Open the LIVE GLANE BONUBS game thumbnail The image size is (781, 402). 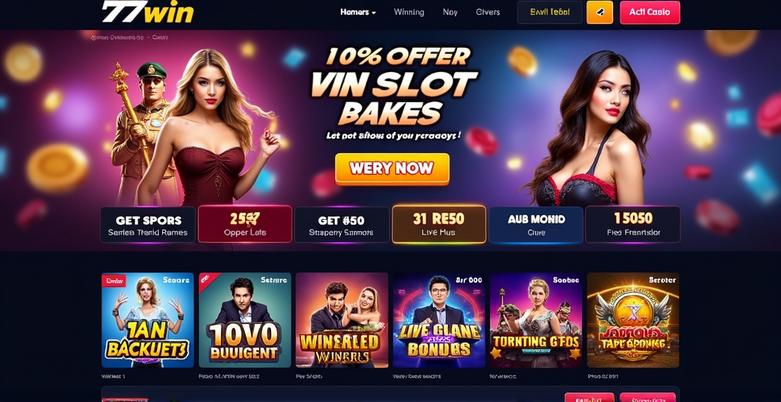click(x=439, y=320)
